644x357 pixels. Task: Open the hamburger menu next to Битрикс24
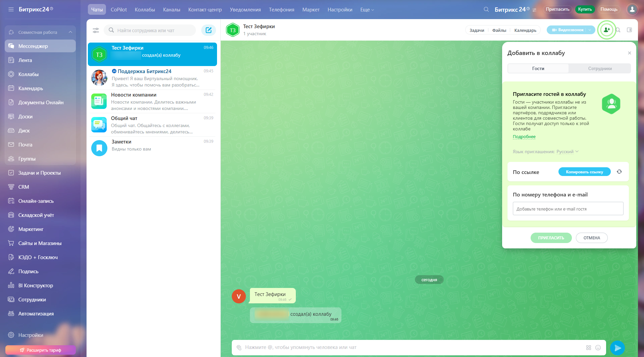[x=11, y=9]
